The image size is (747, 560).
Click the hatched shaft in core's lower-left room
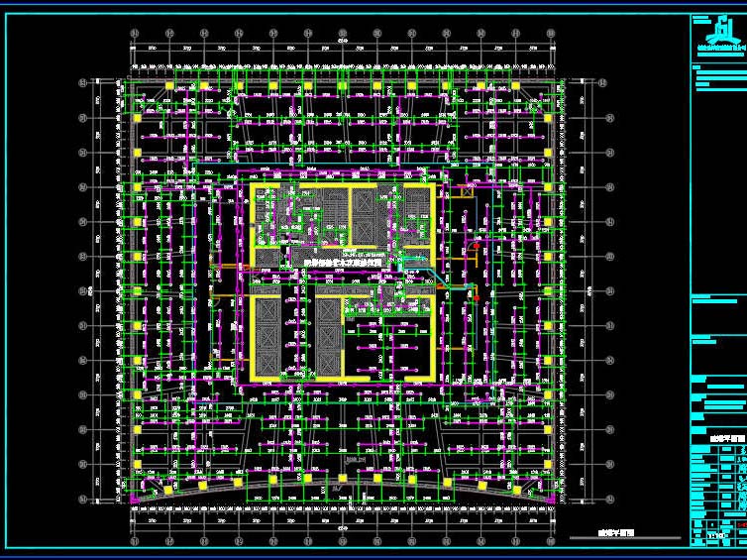(268, 336)
